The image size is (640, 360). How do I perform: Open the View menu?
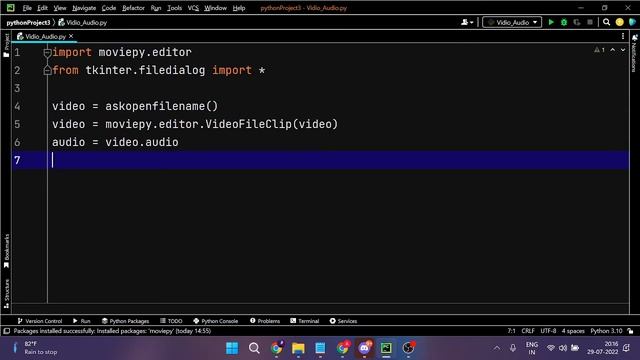(60, 8)
